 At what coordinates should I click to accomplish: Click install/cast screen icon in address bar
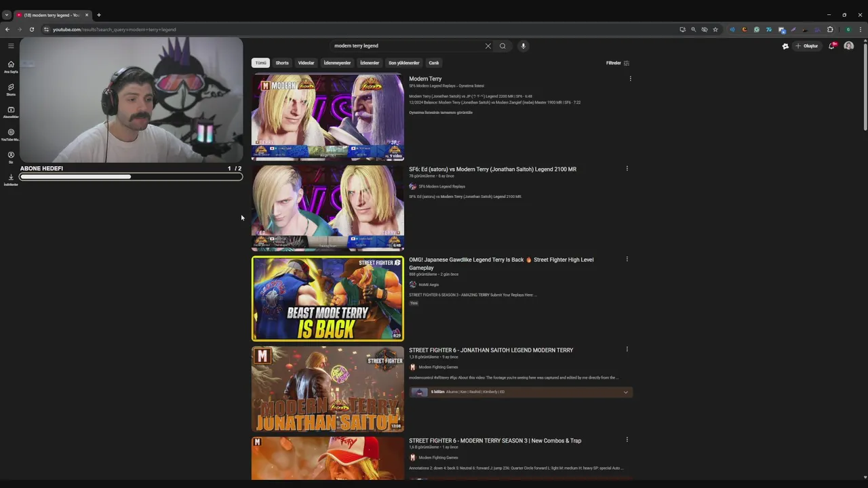coord(682,29)
